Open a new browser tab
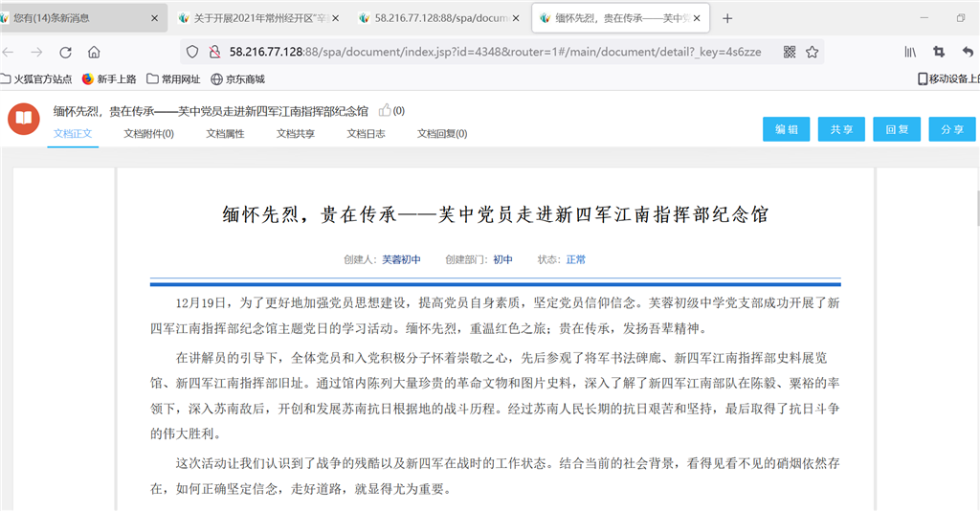 pos(727,18)
